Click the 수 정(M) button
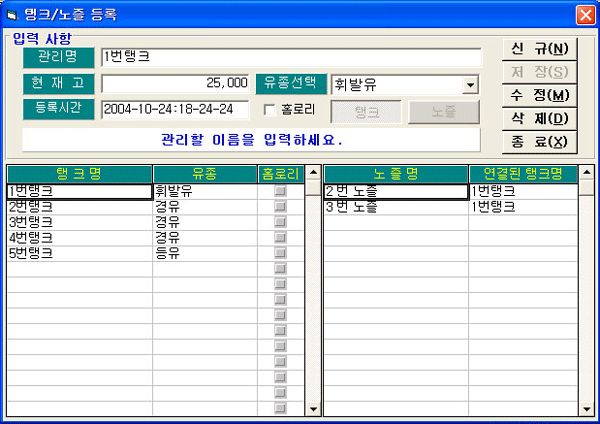Viewport: 600px width, 424px height. pyautogui.click(x=539, y=96)
